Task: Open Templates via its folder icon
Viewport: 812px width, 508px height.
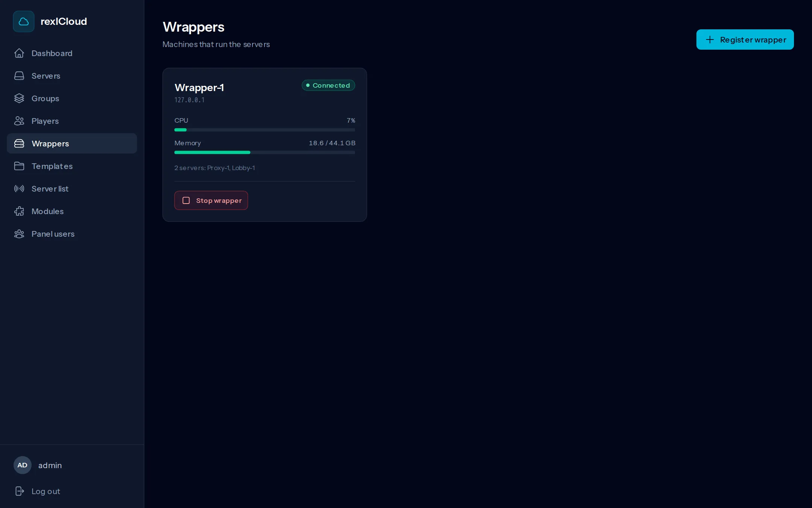Action: 19,166
